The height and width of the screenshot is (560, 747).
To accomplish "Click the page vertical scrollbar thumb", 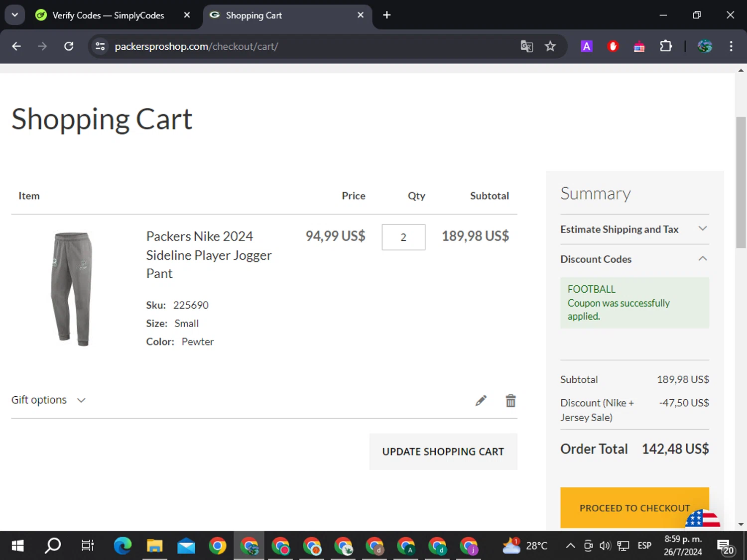I will point(741,182).
